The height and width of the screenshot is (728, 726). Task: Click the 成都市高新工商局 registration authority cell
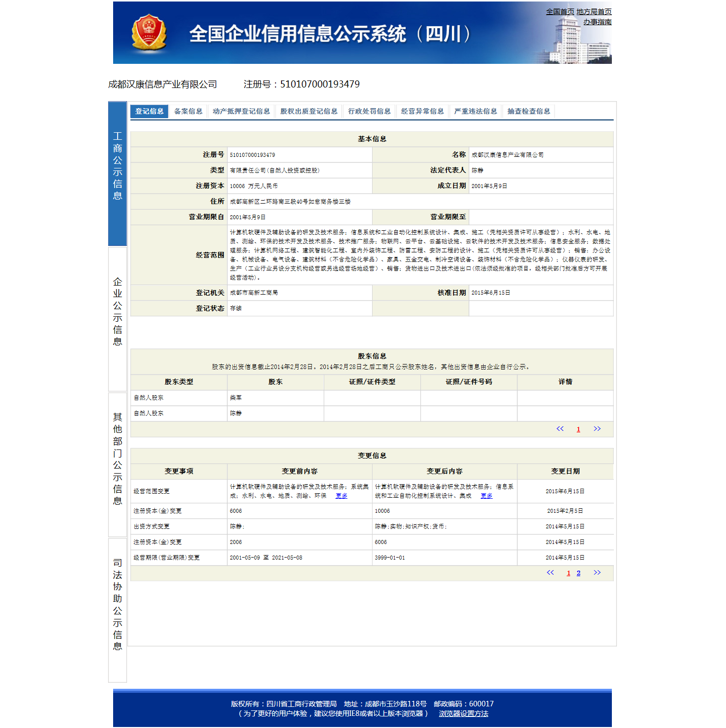tap(300, 293)
